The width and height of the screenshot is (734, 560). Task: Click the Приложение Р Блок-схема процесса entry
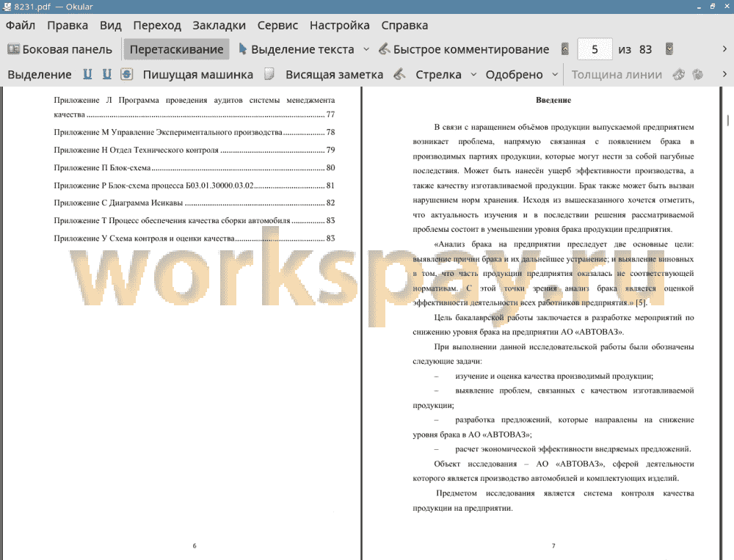point(195,186)
